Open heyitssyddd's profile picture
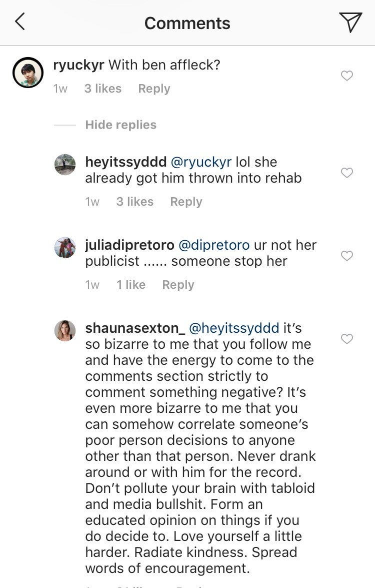 (65, 165)
